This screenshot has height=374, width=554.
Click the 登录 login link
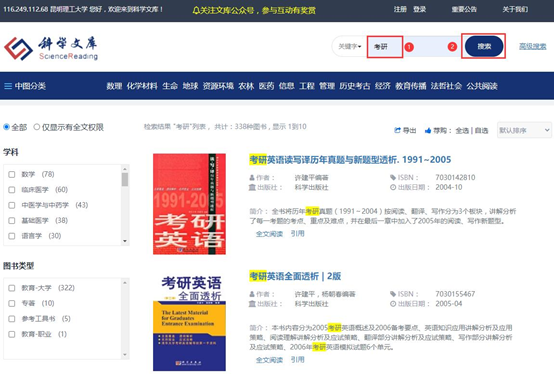[419, 9]
